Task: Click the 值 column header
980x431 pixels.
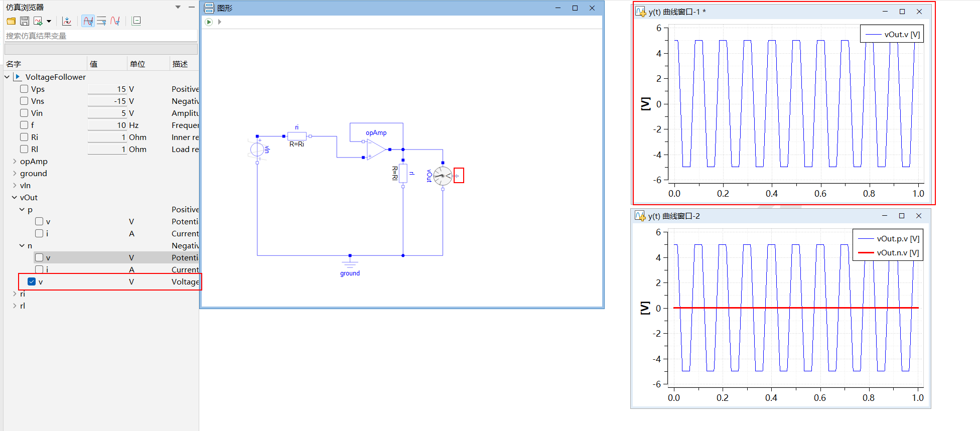Action: pos(93,64)
